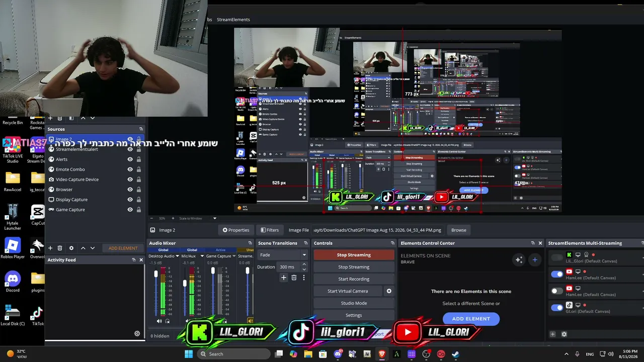This screenshot has height=362, width=644.
Task: Open the Discord desktop shortcut
Action: click(13, 282)
